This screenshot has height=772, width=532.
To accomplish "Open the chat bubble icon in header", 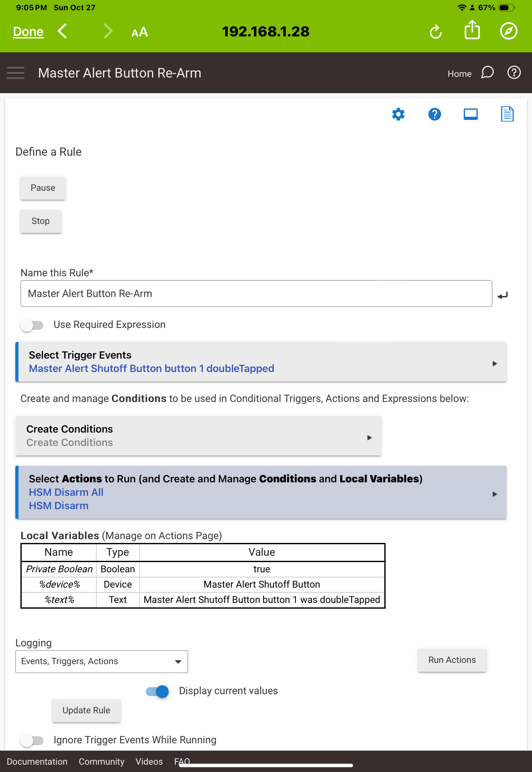I will tap(487, 72).
